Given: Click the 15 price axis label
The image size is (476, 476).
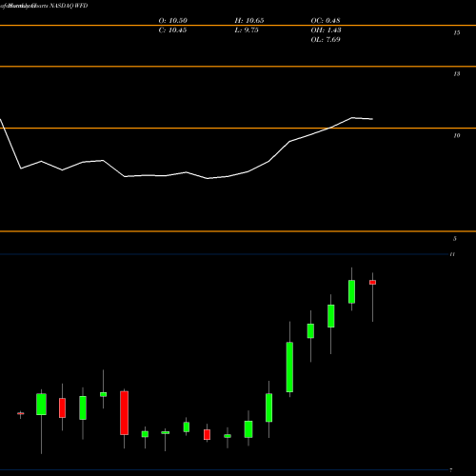Looking at the screenshot, I should (x=457, y=32).
